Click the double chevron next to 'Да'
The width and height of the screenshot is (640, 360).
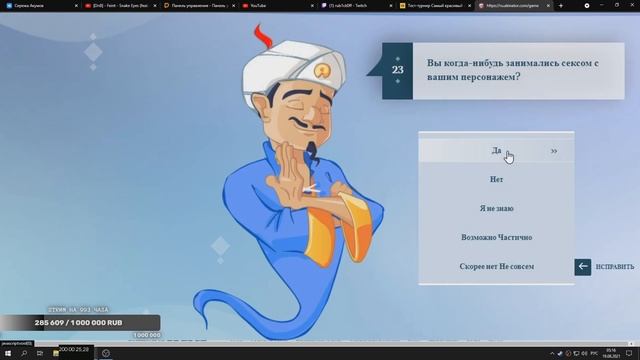(554, 151)
